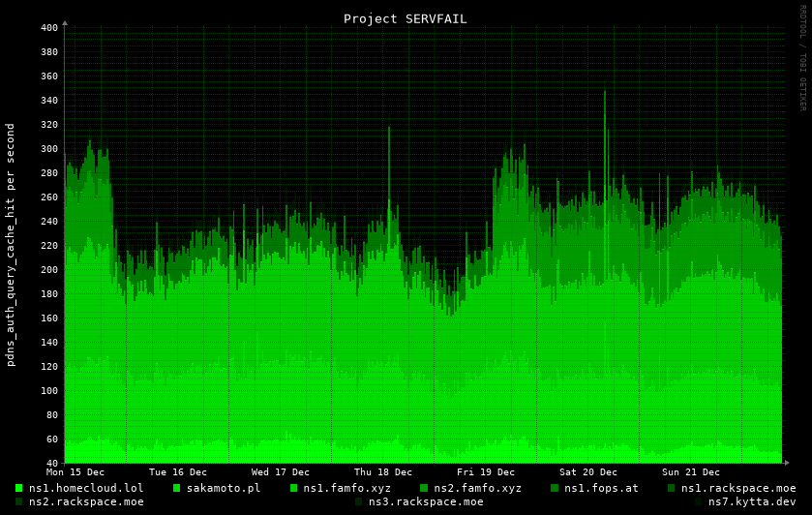Click the ns2.rackspace.moe legend color square
Viewport: 812px width, 515px height.
19,501
